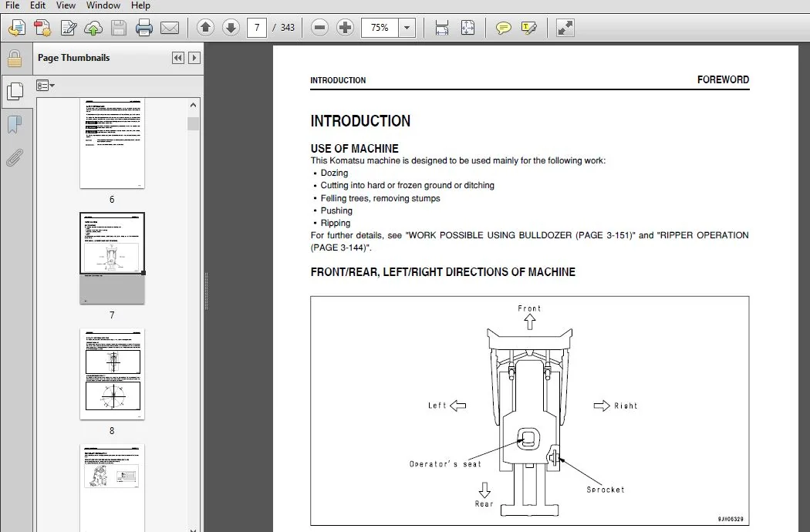Image resolution: width=810 pixels, height=532 pixels.
Task: Click the Front label in diagram
Action: (x=529, y=308)
